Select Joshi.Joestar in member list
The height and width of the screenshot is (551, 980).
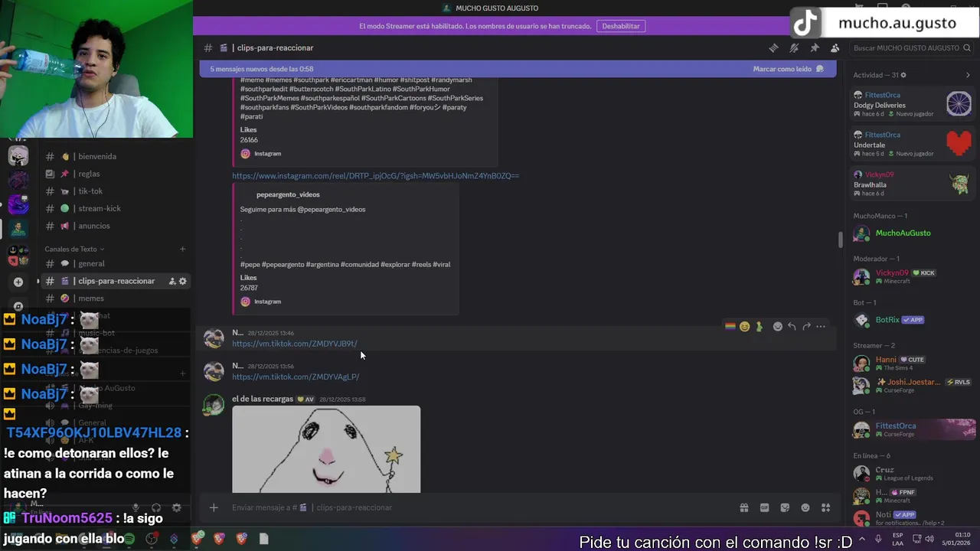pos(913,386)
